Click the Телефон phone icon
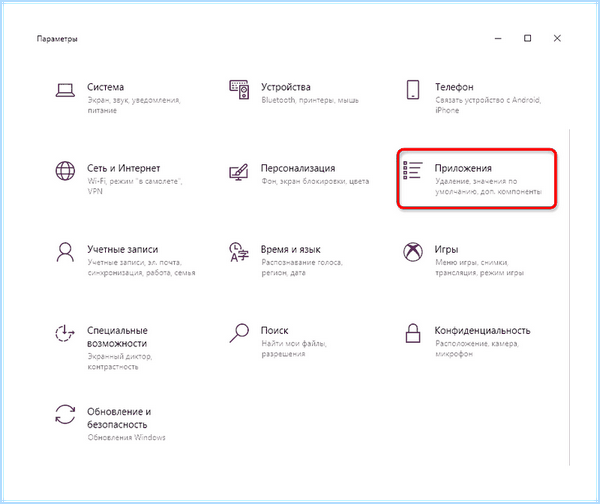The height and width of the screenshot is (504, 600). pyautogui.click(x=413, y=90)
